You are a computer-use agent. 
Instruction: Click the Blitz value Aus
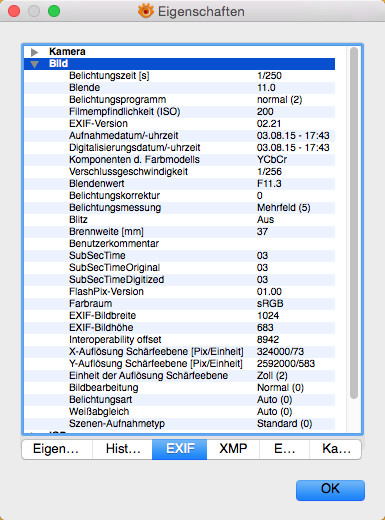[x=265, y=220]
